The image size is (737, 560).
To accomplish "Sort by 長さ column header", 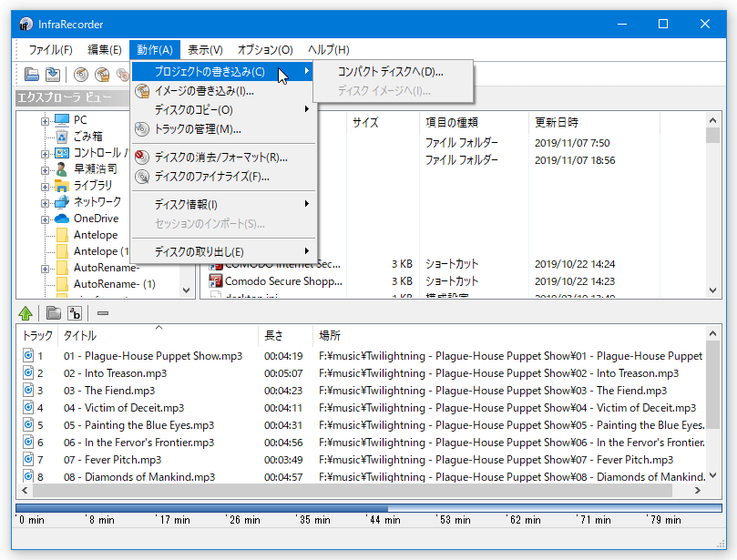I will click(285, 335).
